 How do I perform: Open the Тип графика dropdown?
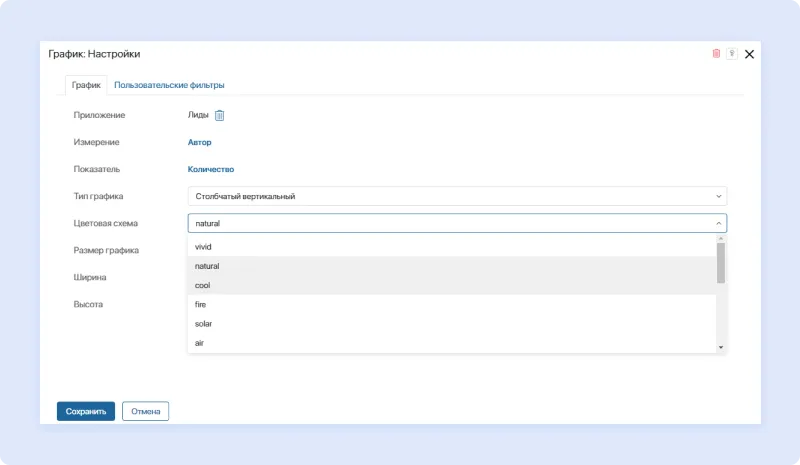click(457, 196)
